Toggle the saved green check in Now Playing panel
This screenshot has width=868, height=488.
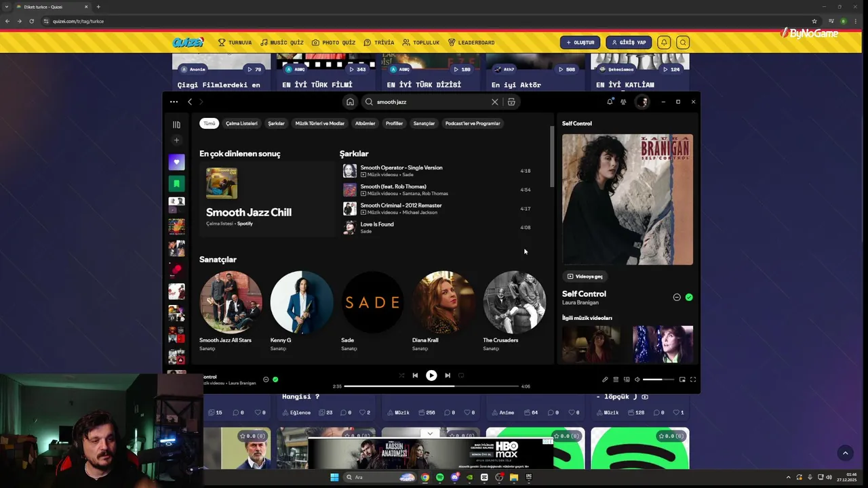pos(689,298)
